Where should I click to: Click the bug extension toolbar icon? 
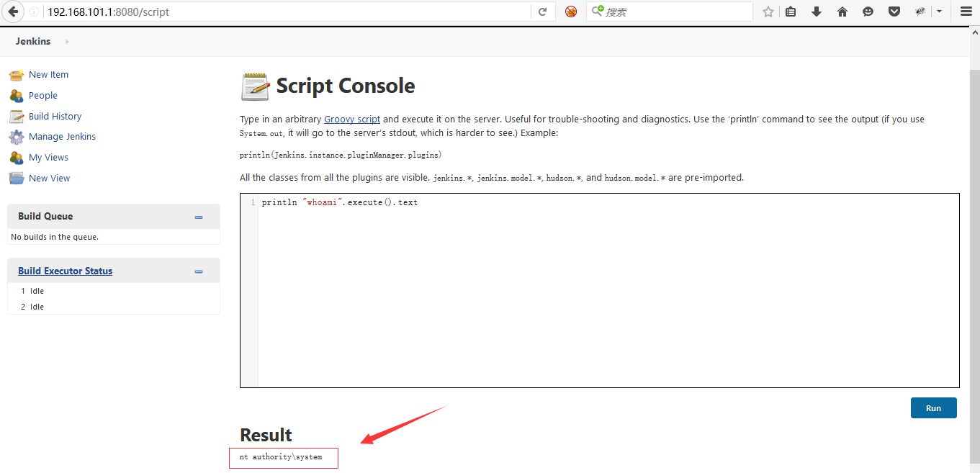point(920,12)
